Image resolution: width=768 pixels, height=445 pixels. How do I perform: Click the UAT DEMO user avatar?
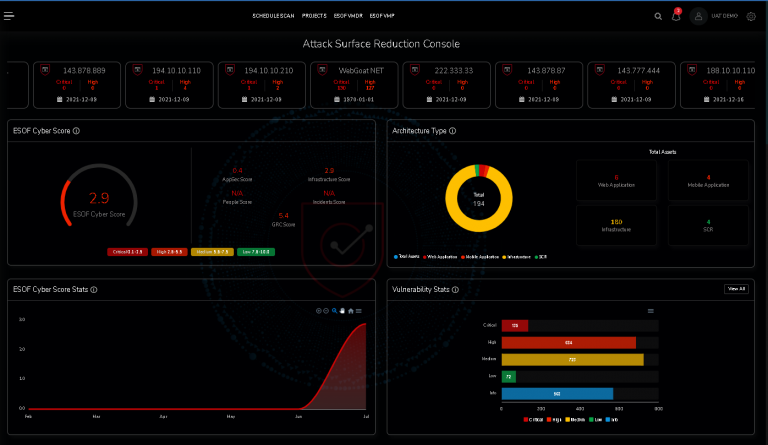pos(698,16)
